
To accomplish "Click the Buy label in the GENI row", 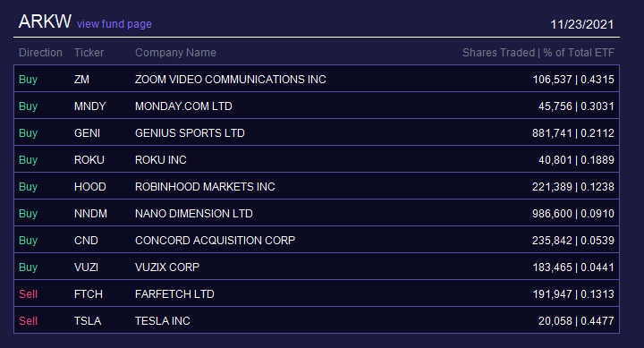I will pyautogui.click(x=29, y=133).
